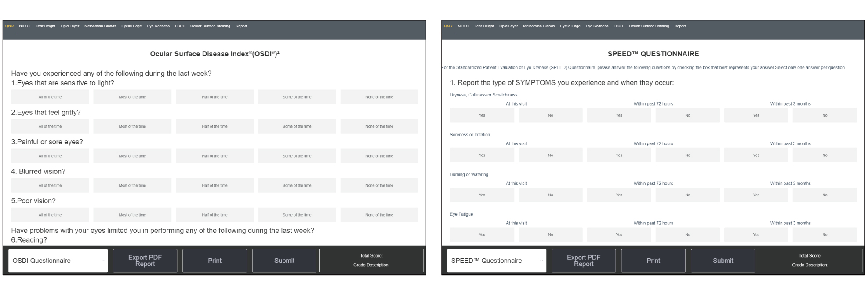This screenshot has width=868, height=298.
Task: Click Export PDF Report in OSDI window
Action: [x=145, y=261]
